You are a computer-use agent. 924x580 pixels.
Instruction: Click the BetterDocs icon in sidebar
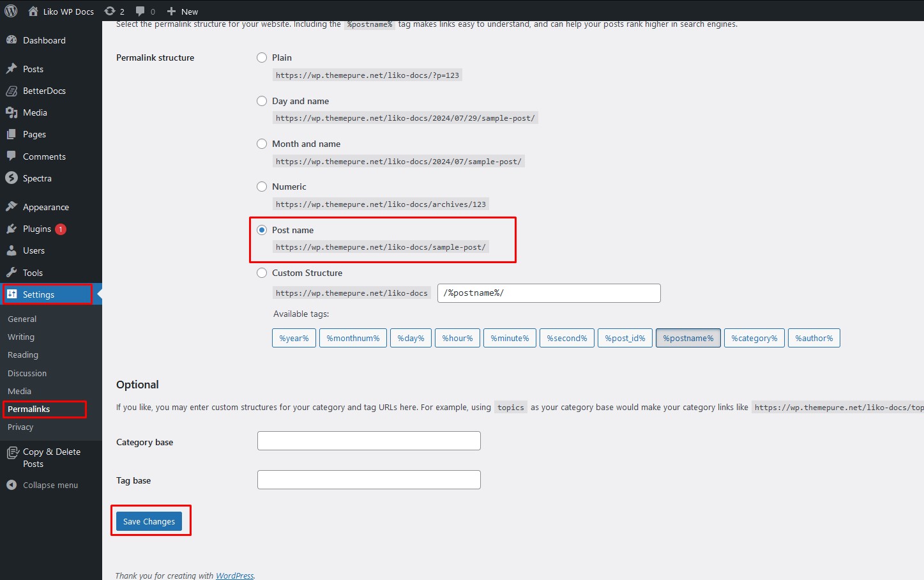pos(11,91)
